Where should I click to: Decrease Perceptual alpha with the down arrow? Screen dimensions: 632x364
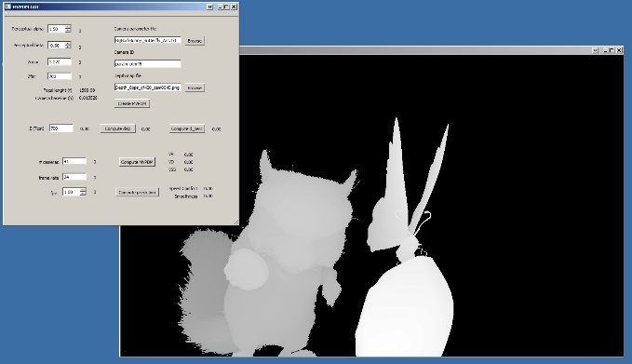click(68, 31)
